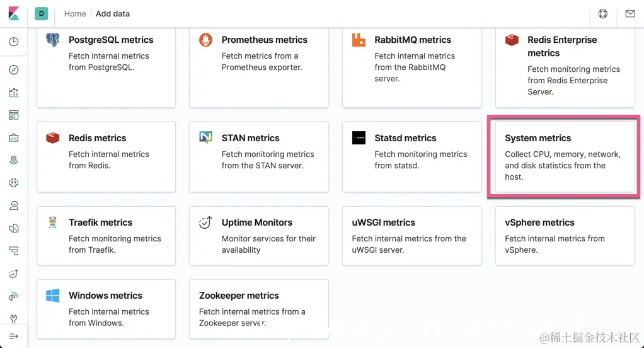Click the Add data breadcrumb

(x=113, y=14)
